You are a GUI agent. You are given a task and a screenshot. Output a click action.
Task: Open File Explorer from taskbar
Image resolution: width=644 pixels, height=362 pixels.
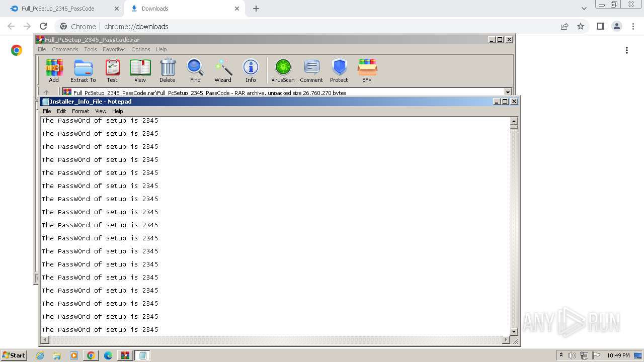click(57, 355)
